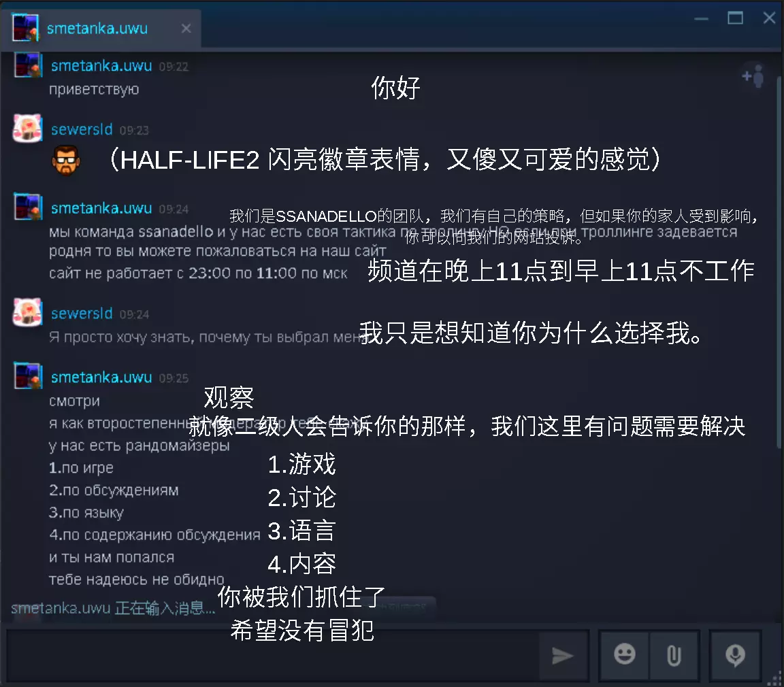The width and height of the screenshot is (784, 687).
Task: Click smetanka.uwu avatar at 09:25 message
Action: (27, 375)
